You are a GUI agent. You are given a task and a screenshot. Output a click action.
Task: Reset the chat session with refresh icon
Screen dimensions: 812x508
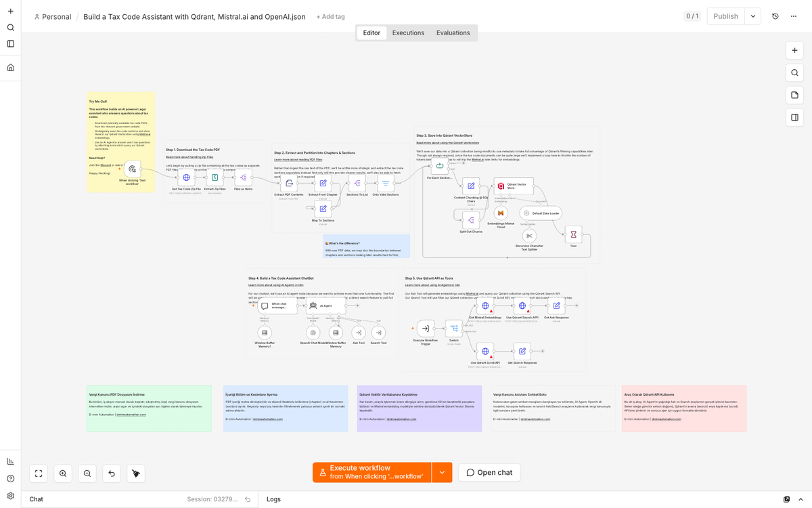(248, 499)
